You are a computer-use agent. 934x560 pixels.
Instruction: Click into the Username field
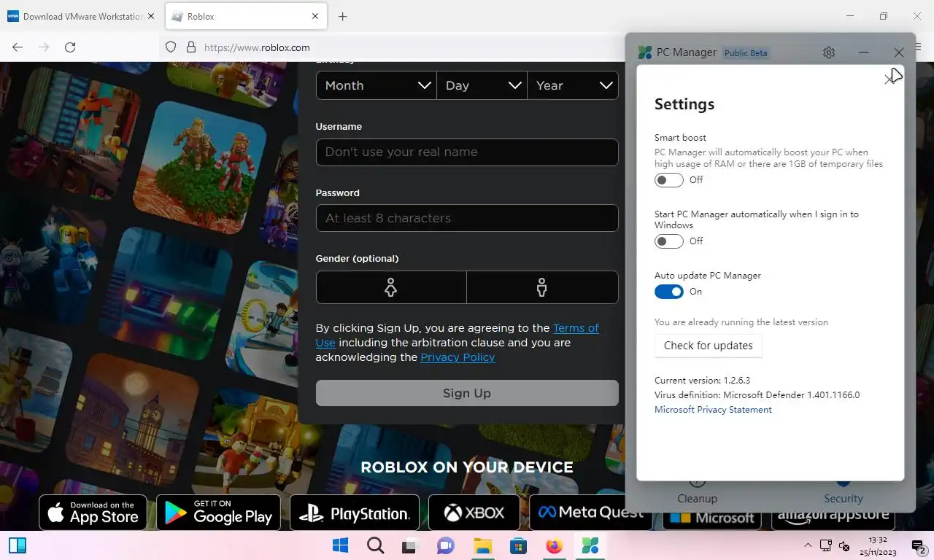(467, 152)
